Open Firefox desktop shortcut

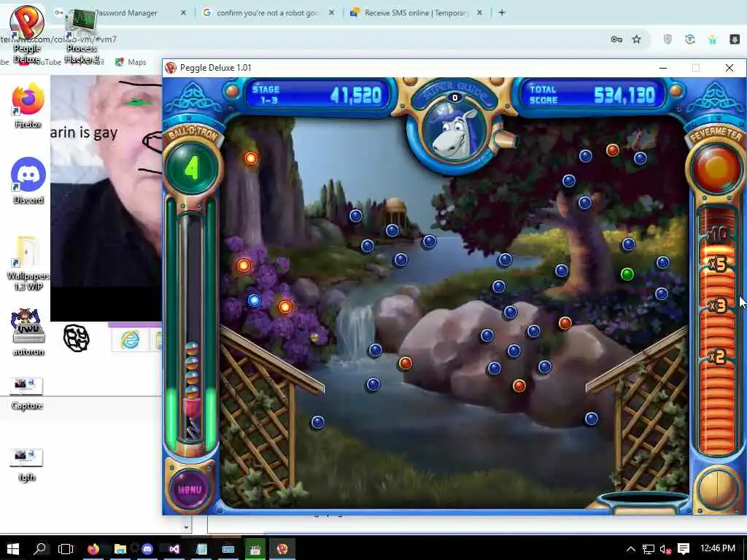click(28, 106)
